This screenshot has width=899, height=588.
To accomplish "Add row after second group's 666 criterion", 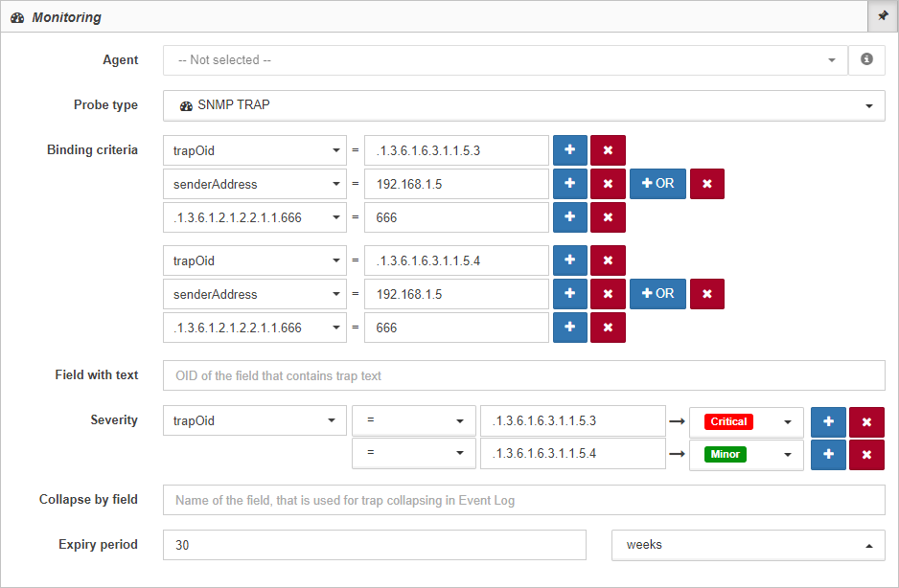I will tap(570, 328).
